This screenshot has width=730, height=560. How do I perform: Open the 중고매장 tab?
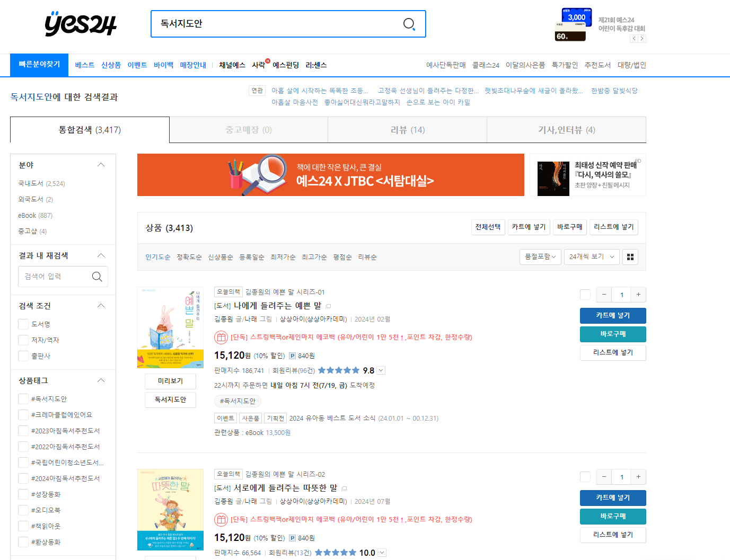click(249, 130)
